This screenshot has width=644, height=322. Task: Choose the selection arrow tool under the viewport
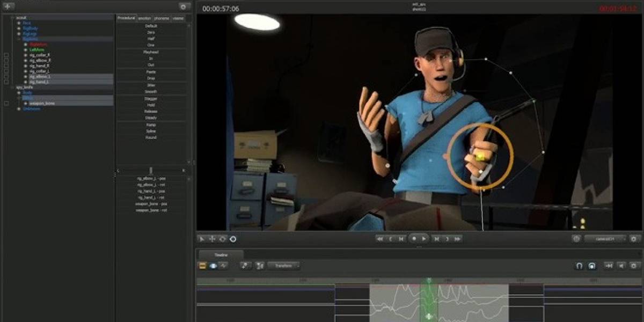click(x=202, y=239)
